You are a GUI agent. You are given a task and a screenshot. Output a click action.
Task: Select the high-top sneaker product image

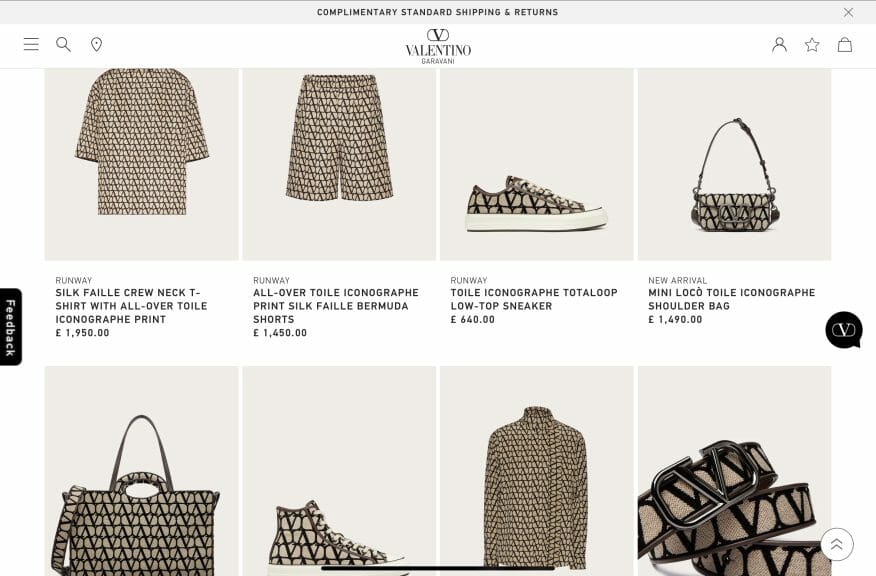pos(339,471)
